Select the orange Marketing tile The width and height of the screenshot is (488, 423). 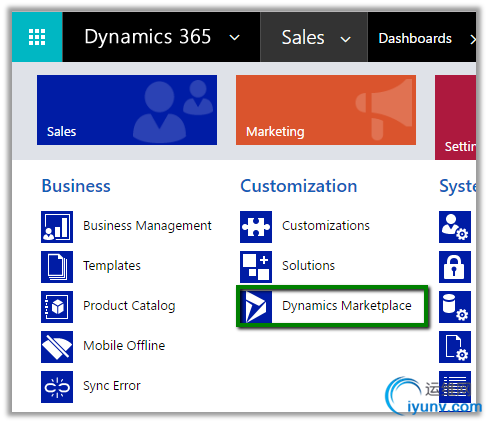tap(326, 110)
